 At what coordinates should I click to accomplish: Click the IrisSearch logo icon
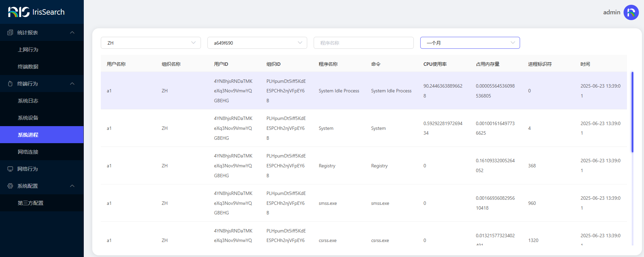point(19,12)
